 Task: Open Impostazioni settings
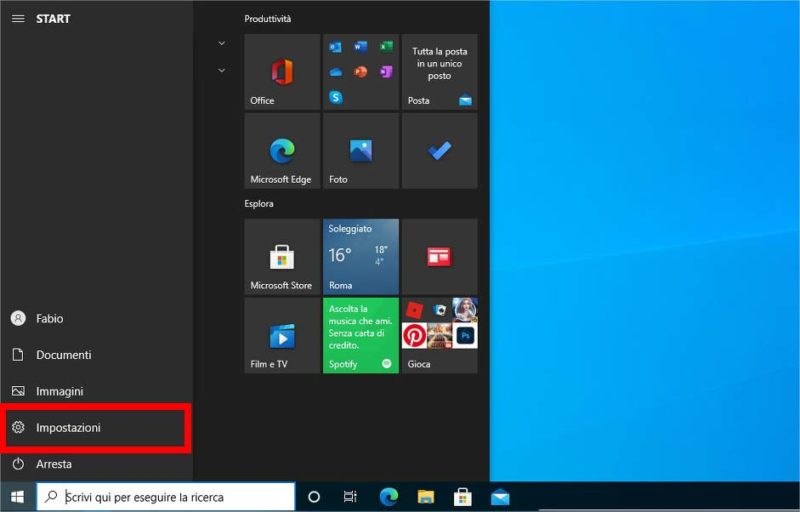pos(96,427)
